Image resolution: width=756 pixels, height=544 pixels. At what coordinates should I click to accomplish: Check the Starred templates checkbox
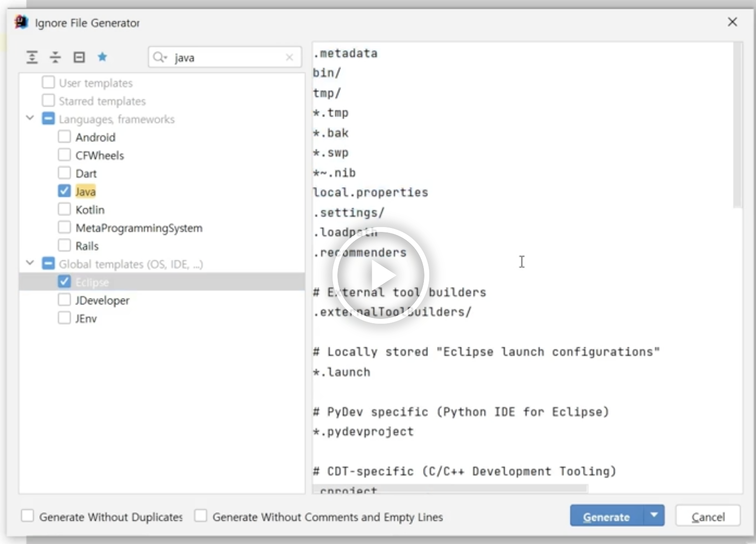(x=48, y=100)
